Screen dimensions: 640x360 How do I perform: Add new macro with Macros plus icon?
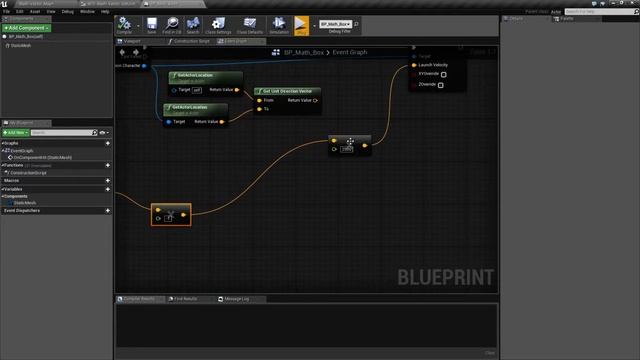pos(108,180)
